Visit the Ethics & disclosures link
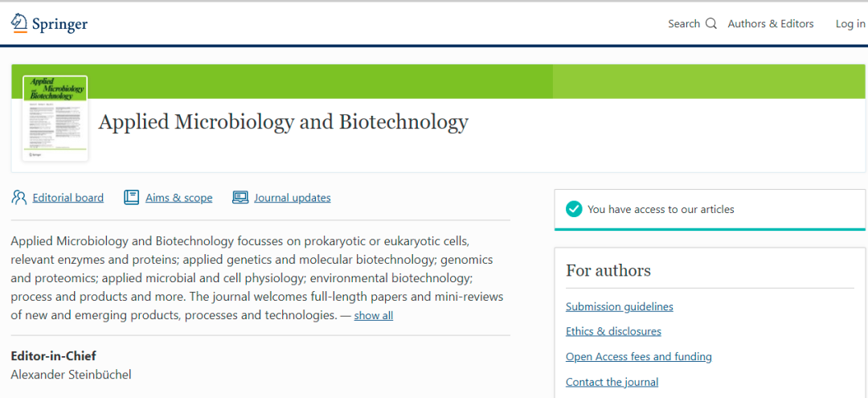 click(x=613, y=331)
